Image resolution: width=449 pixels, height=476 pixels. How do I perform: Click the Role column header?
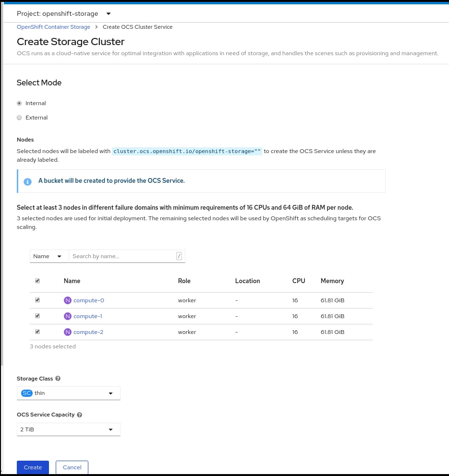(184, 281)
